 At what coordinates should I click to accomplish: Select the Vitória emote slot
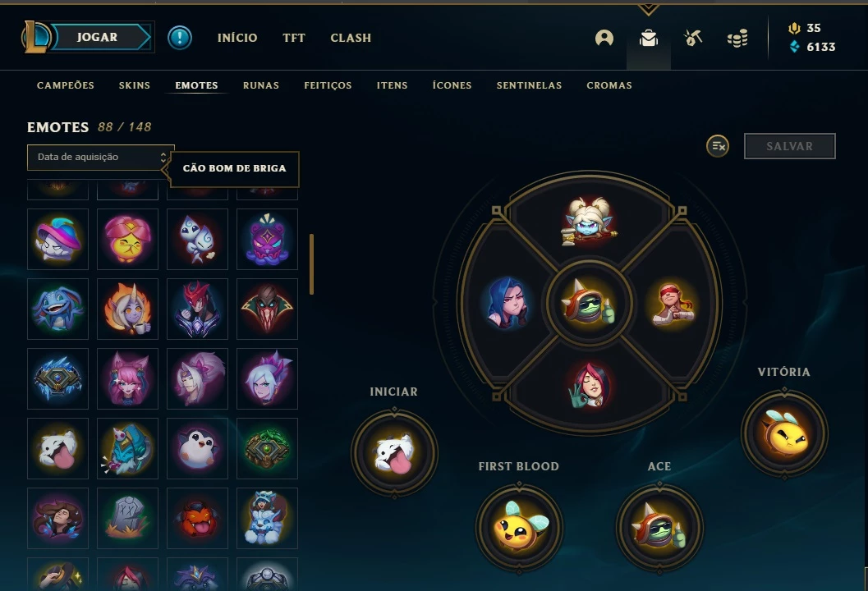784,433
